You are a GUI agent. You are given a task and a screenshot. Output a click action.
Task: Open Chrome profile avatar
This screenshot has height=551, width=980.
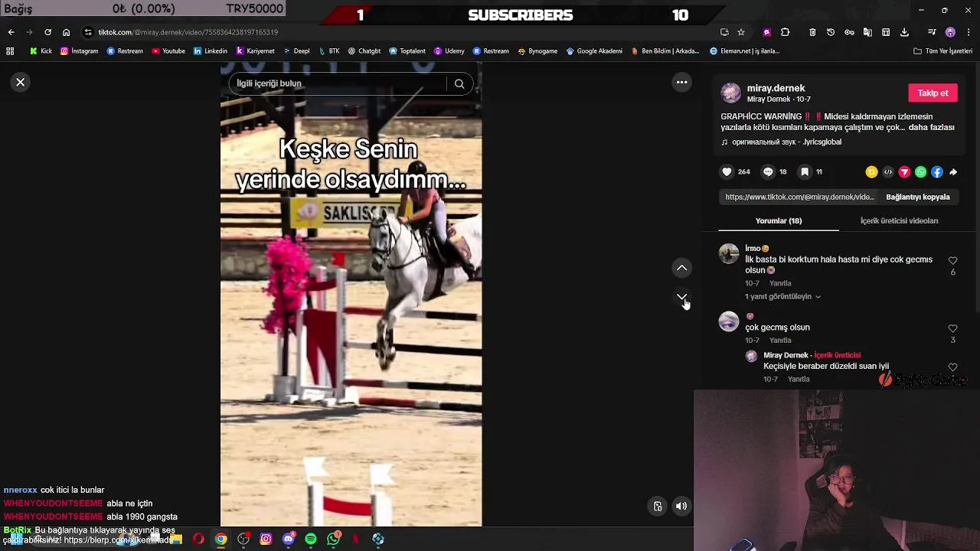pyautogui.click(x=950, y=32)
